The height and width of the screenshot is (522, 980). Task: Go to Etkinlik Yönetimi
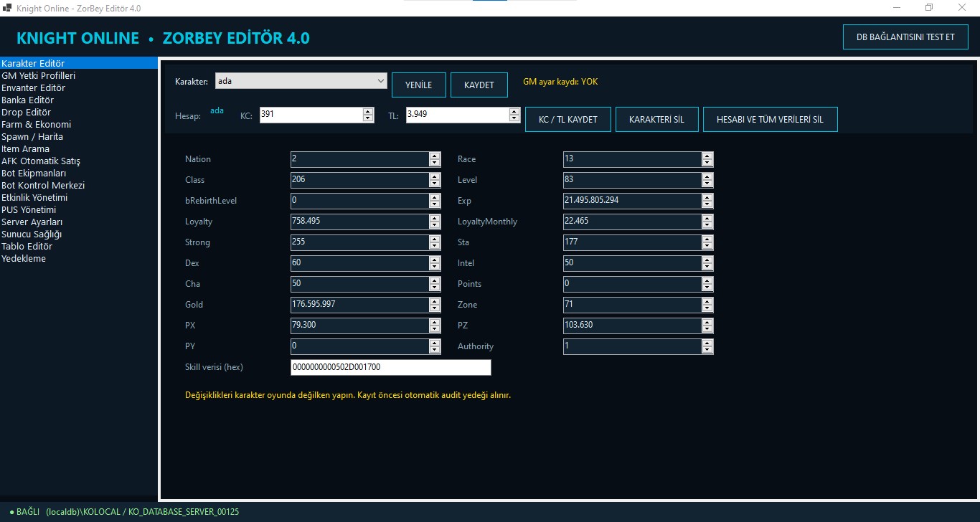tap(79, 198)
